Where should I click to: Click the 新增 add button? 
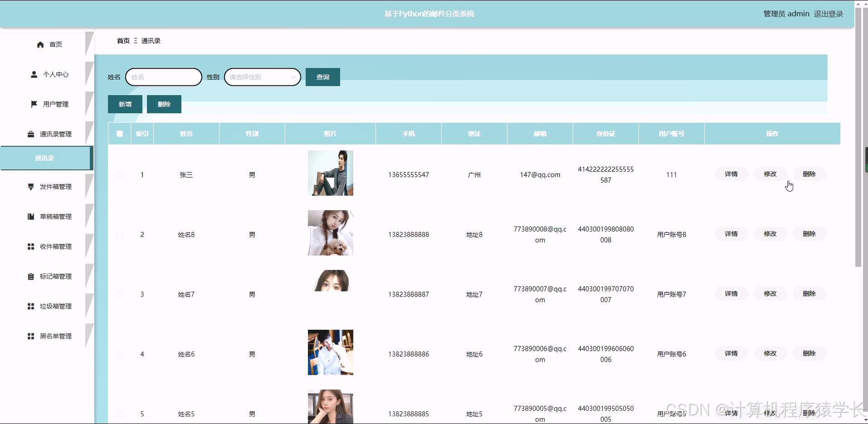[x=125, y=104]
